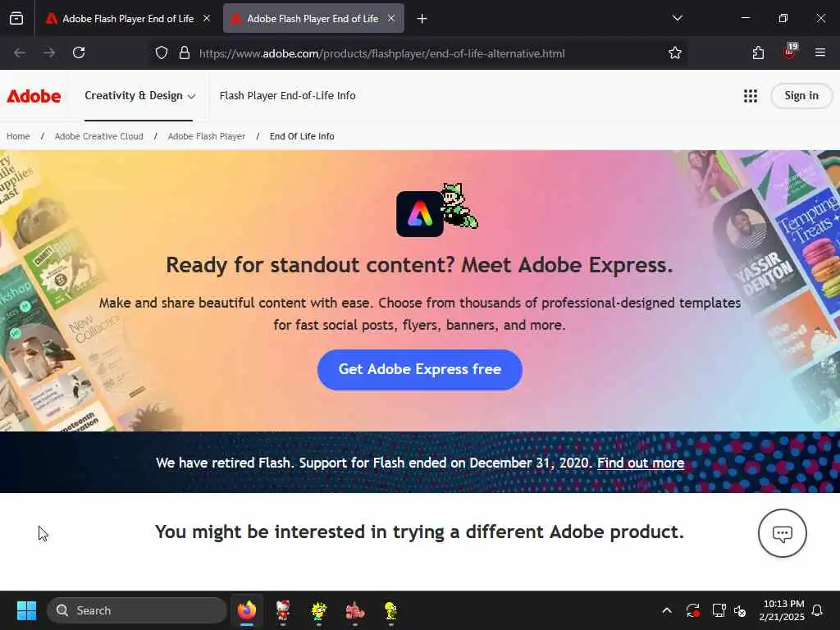Screen dimensions: 840x630
Task: Open the chat support bubble icon
Action: pos(782,533)
